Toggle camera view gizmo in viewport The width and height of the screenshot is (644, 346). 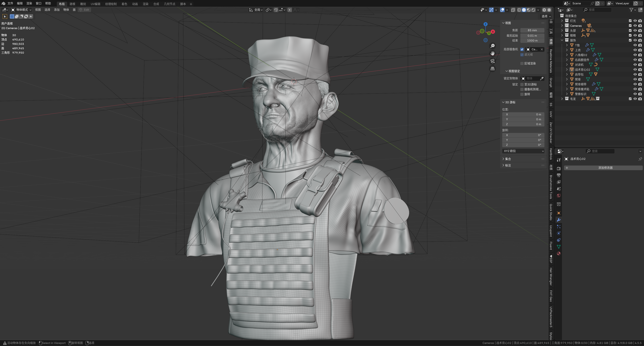(x=492, y=61)
